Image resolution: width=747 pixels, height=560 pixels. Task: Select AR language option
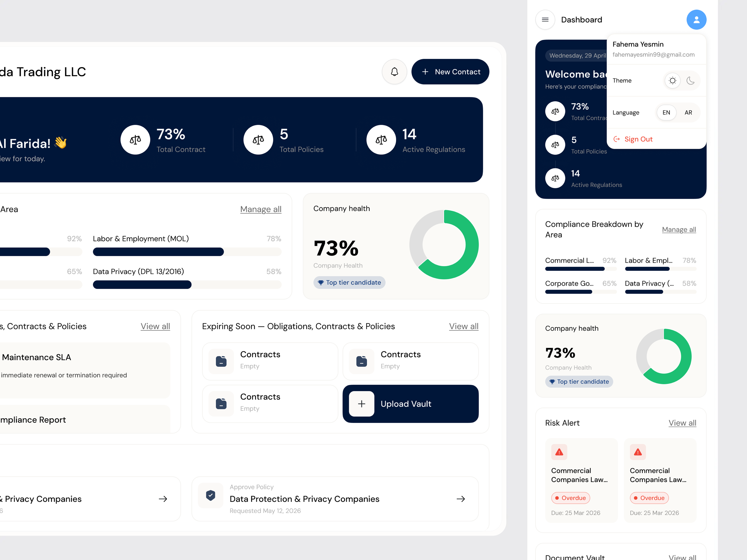pos(688,112)
